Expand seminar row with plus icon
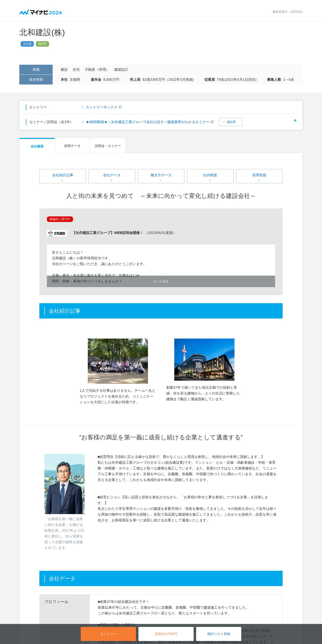Viewport: 322px width, 644px height. pyautogui.click(x=295, y=120)
